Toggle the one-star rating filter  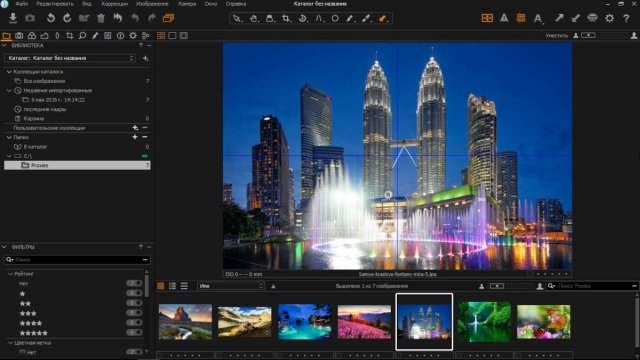[134, 293]
